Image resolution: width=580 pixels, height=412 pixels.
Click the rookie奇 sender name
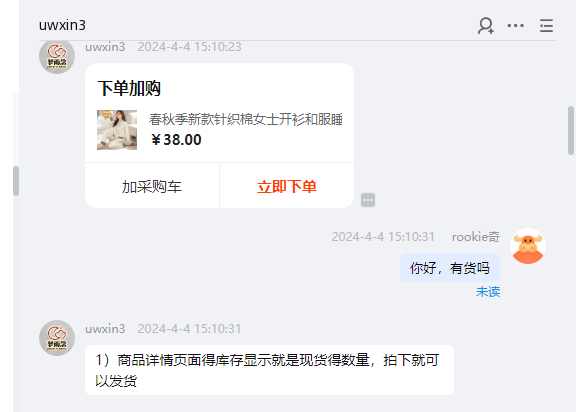pos(476,237)
